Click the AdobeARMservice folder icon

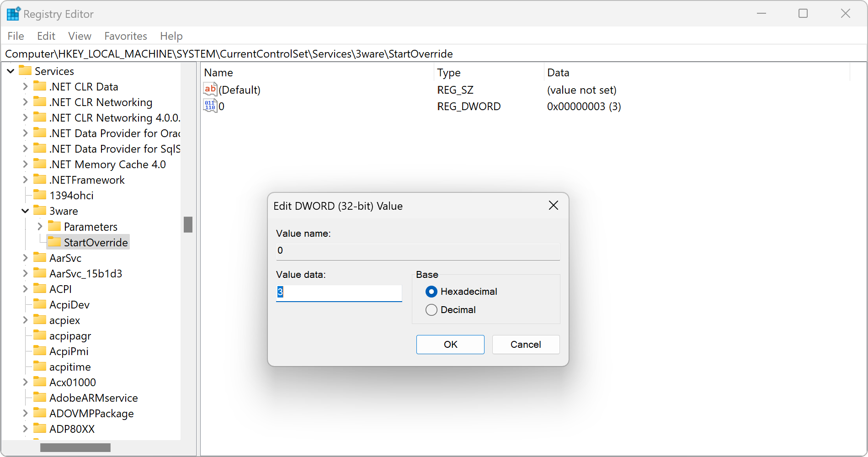(x=40, y=398)
